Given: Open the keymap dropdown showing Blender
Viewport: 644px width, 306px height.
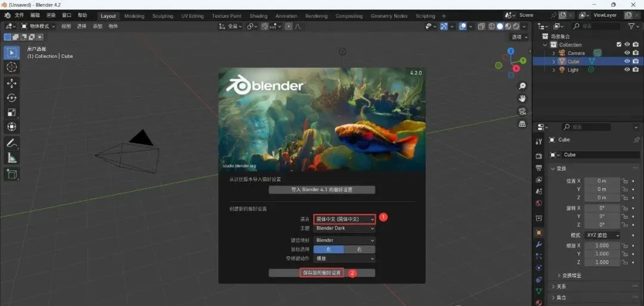Looking at the screenshot, I should click(344, 241).
